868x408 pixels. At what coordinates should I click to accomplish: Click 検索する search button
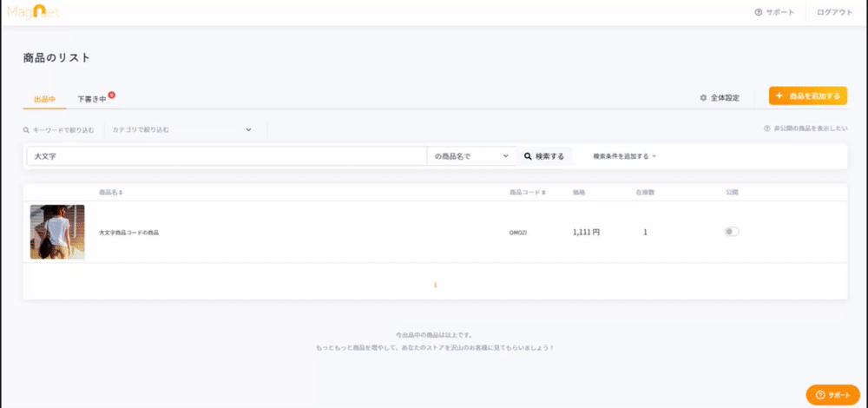tap(544, 156)
